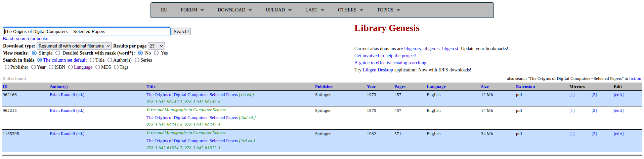
Task: Open Brian Randell author link for ID 1135395
Action: tap(67, 134)
